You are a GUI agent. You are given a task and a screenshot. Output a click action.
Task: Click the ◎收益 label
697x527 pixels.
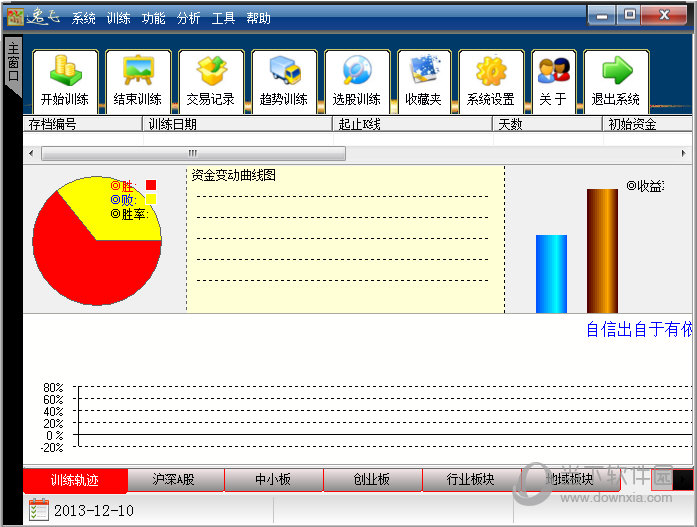click(x=645, y=186)
